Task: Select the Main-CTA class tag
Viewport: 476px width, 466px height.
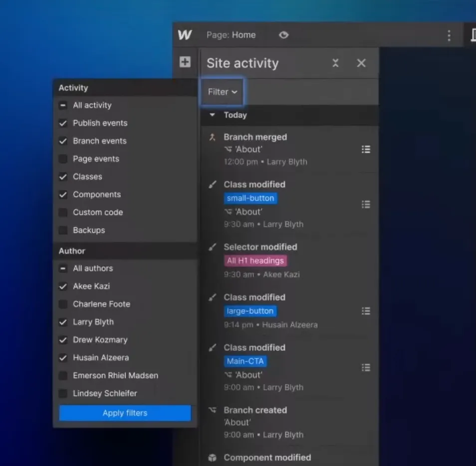Action: (245, 361)
